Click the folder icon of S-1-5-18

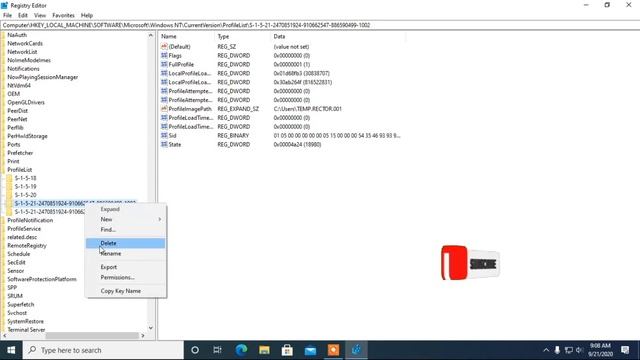(9, 178)
